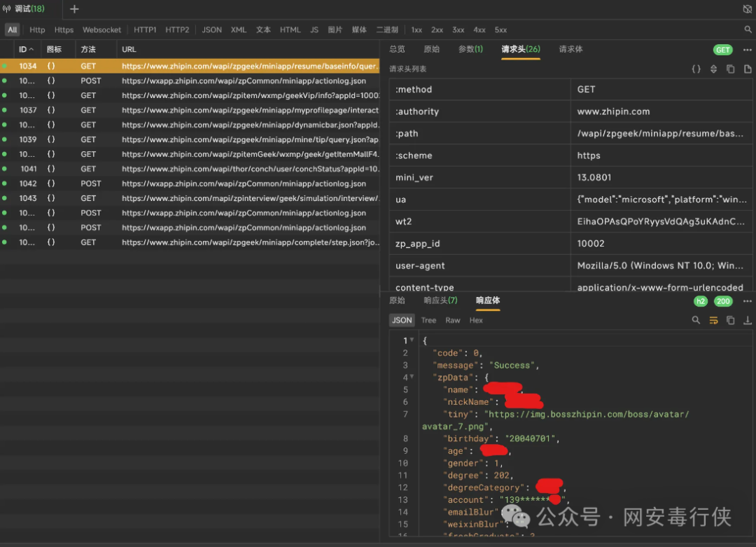
Task: Open the 参数(1) parameters tab
Action: coord(470,49)
